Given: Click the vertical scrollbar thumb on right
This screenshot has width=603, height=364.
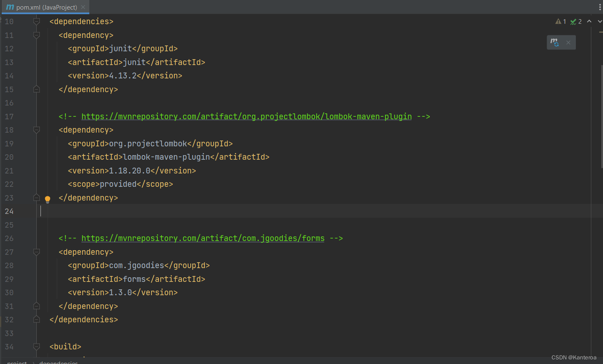Looking at the screenshot, I should coord(602,117).
